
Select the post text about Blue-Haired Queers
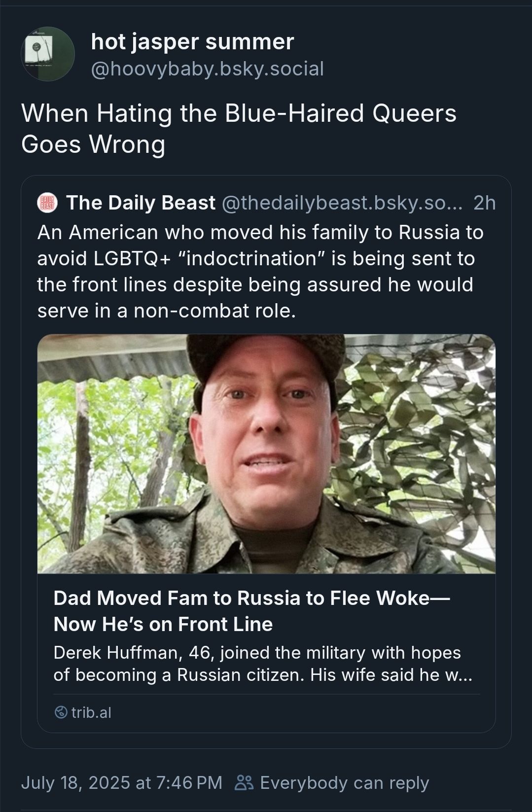click(239, 128)
